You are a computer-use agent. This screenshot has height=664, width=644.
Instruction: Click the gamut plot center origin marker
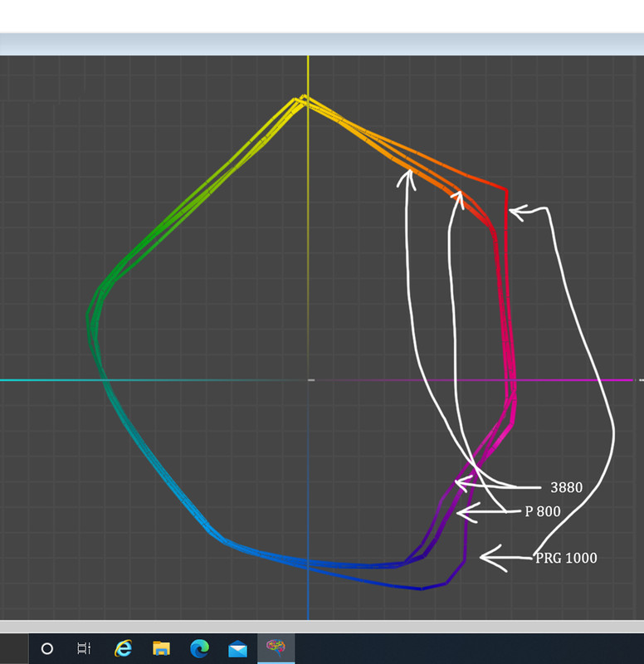coord(311,380)
